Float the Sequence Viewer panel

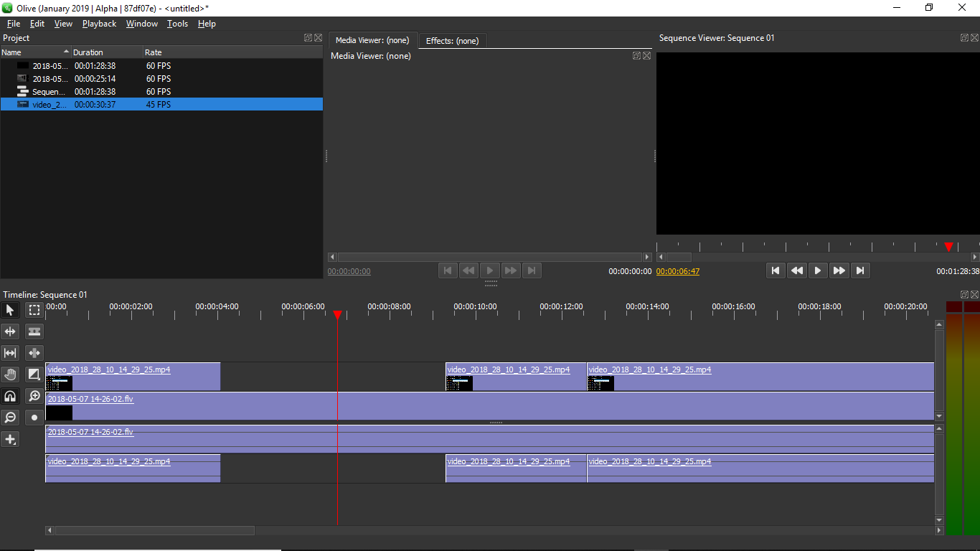[965, 38]
